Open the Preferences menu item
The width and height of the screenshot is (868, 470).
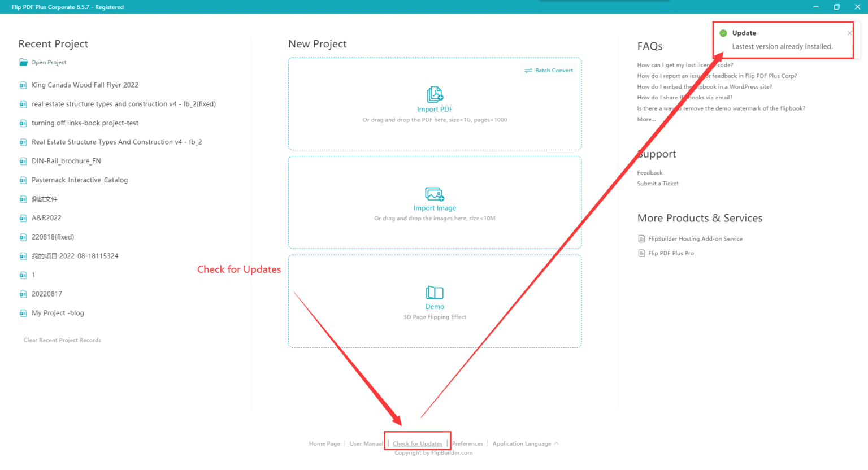pos(467,444)
